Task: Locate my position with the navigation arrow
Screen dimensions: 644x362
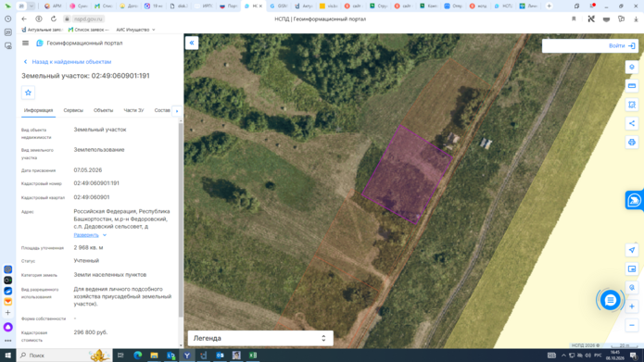Action: pos(632,250)
